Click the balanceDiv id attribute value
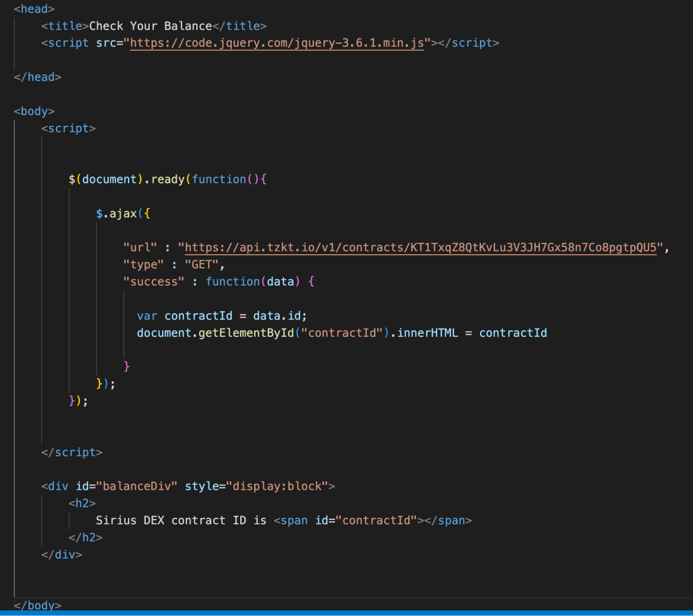 (137, 486)
